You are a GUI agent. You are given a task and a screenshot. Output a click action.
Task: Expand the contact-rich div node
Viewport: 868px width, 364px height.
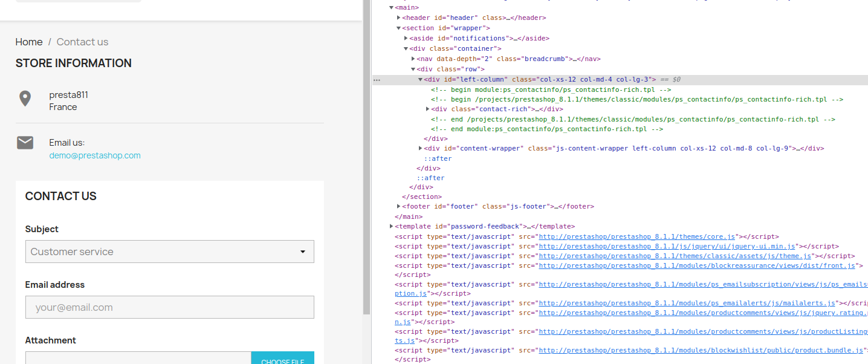pyautogui.click(x=427, y=109)
